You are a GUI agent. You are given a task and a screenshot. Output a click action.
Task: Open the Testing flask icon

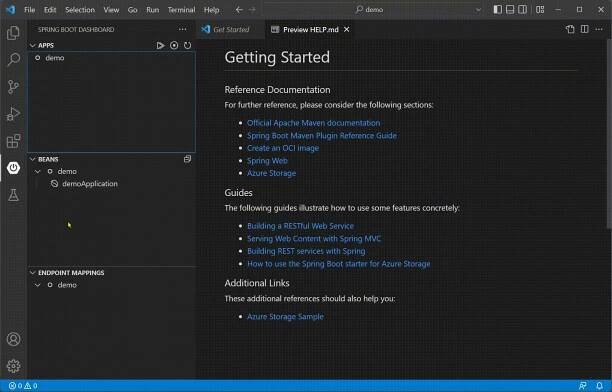pos(13,195)
